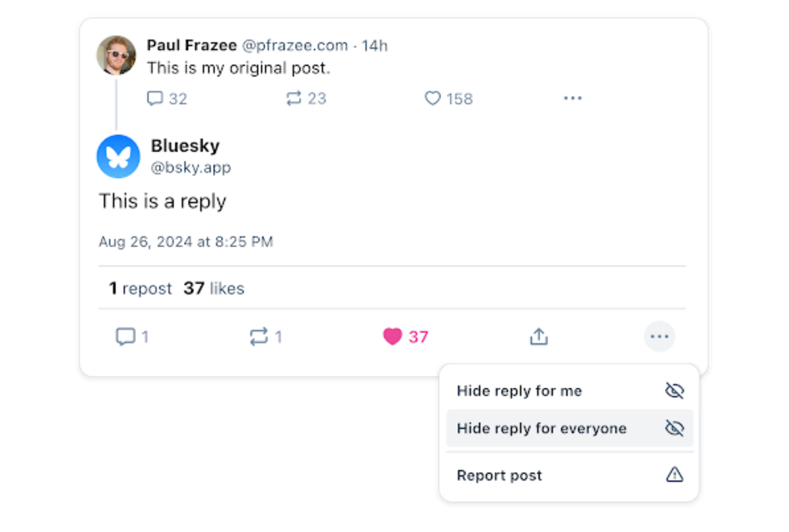Open Paul Frazee's profile avatar

(x=116, y=55)
